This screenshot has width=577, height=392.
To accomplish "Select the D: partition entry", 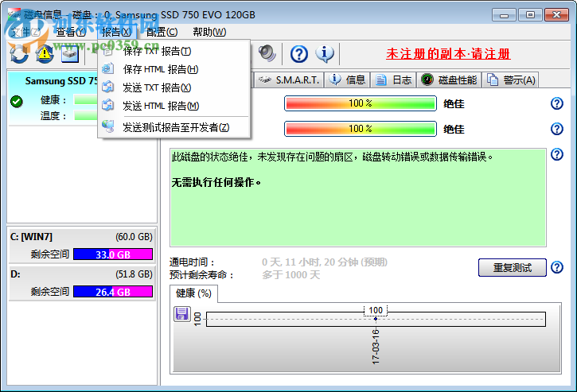I will [81, 283].
